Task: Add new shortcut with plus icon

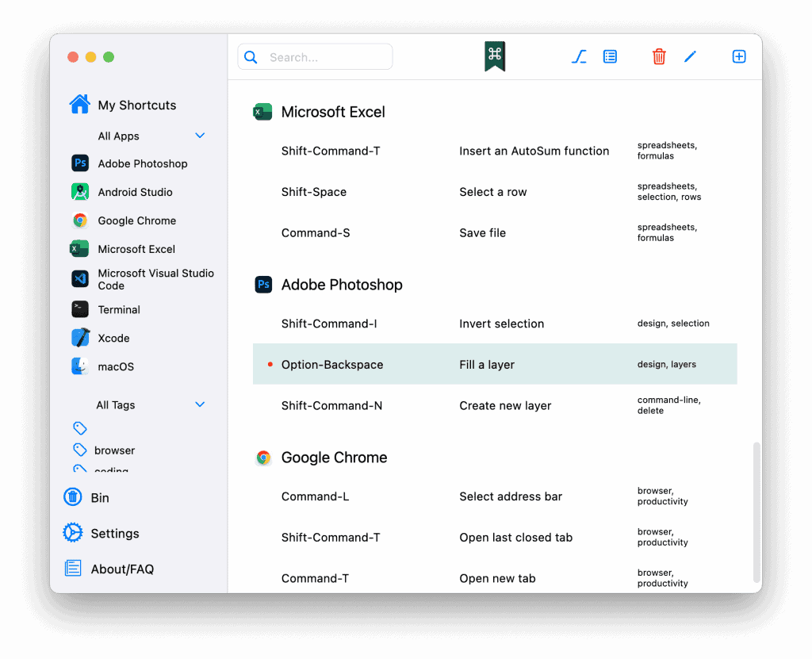Action: pyautogui.click(x=739, y=56)
